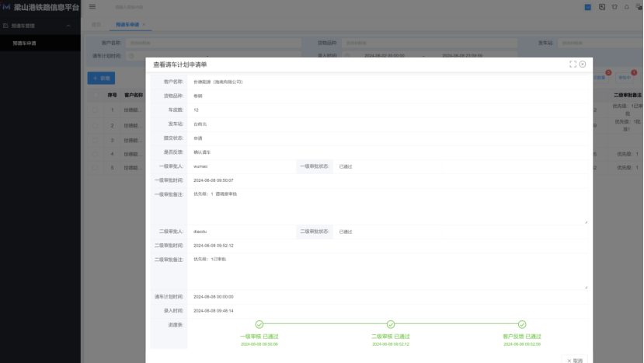Screen dimensions: 644x363
Task: Click the second-level review checkmark step
Action: click(391, 324)
